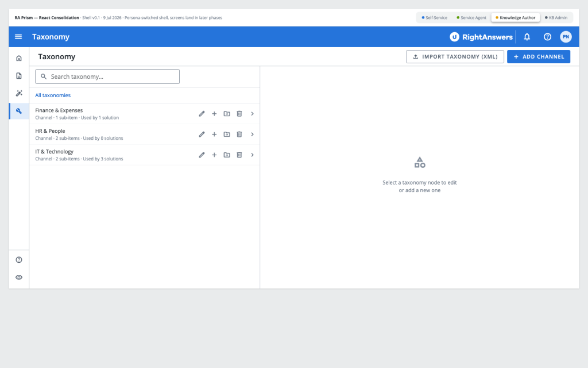Click the 'Used by 3 solutions' text
The image size is (588, 368).
point(103,159)
